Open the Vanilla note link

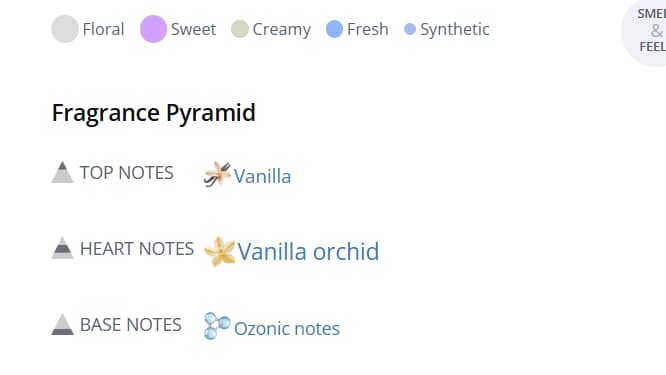point(262,176)
